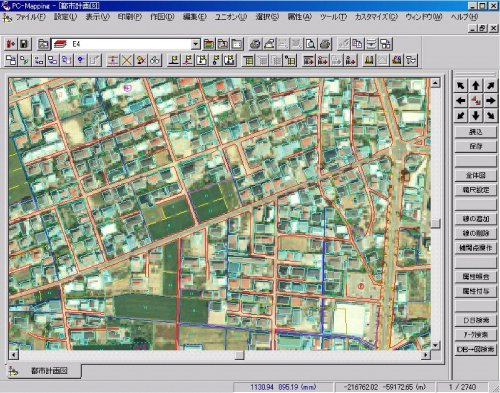Open the ユニオン(U) menu
The image size is (500, 393).
tap(230, 17)
